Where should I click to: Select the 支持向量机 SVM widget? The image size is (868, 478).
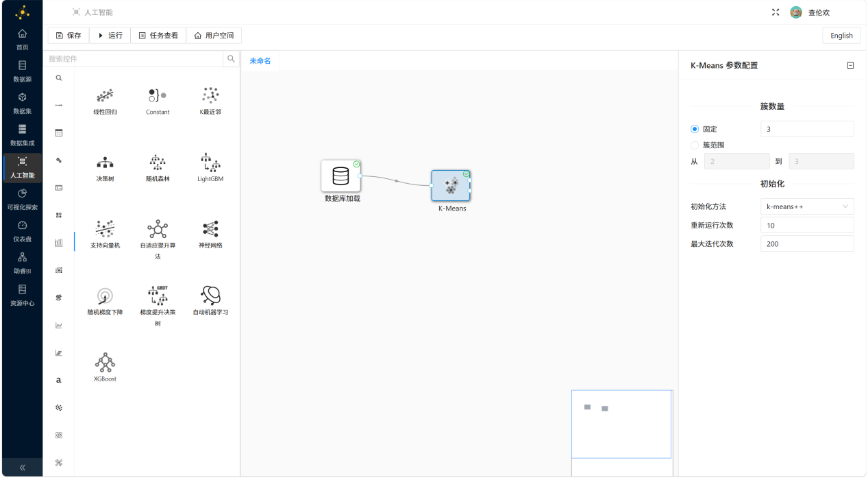[x=105, y=235]
